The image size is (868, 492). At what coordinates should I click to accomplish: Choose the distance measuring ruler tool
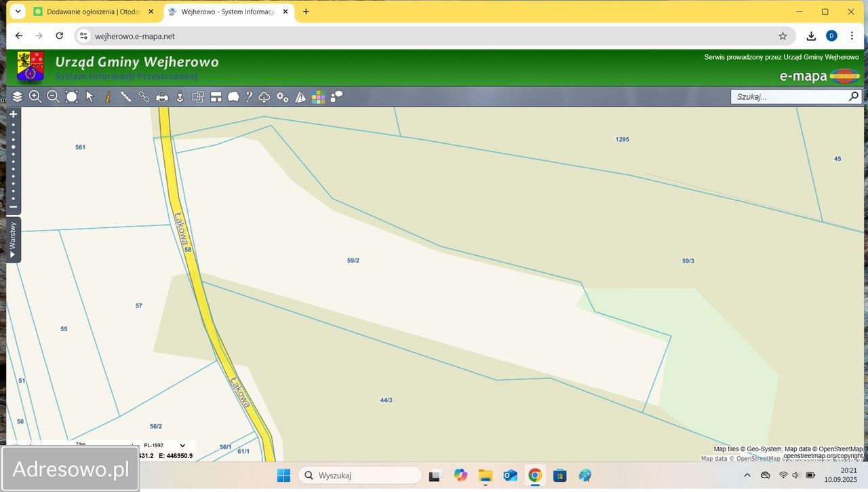coord(126,97)
